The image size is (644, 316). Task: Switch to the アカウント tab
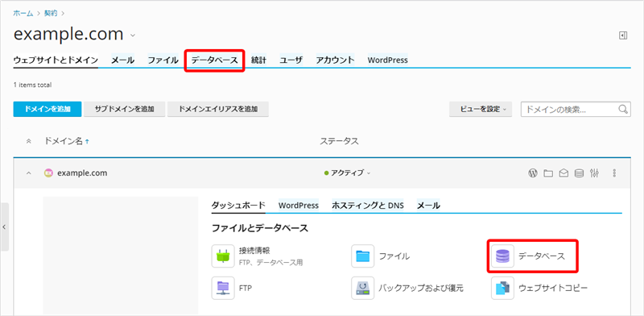335,60
